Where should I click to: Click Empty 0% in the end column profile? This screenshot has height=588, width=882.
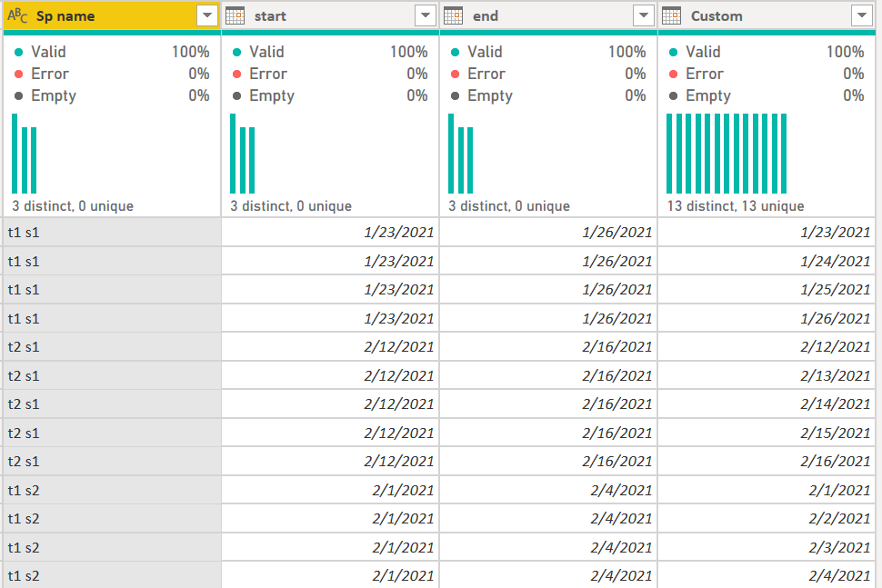tap(548, 95)
